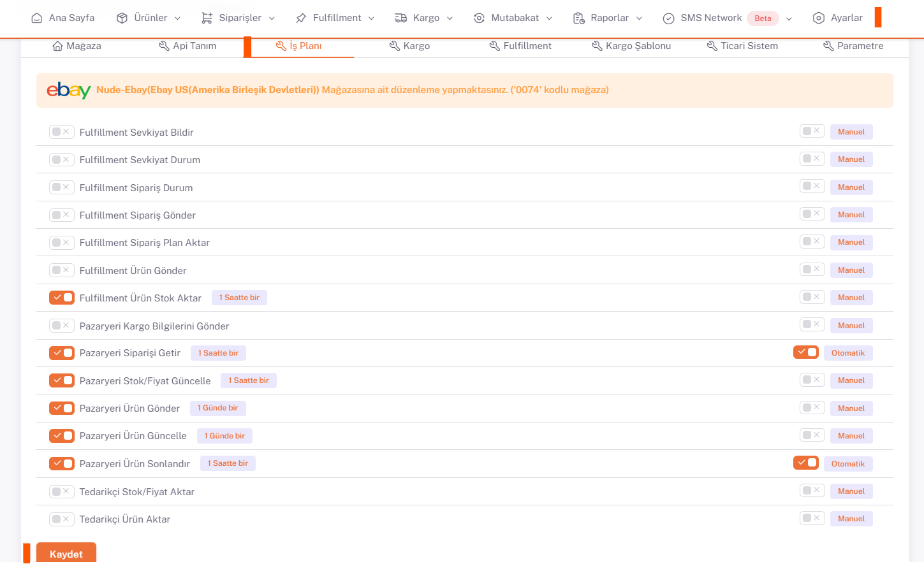Open Ana Sayfa menu item
This screenshot has width=924, height=564.
pyautogui.click(x=62, y=18)
